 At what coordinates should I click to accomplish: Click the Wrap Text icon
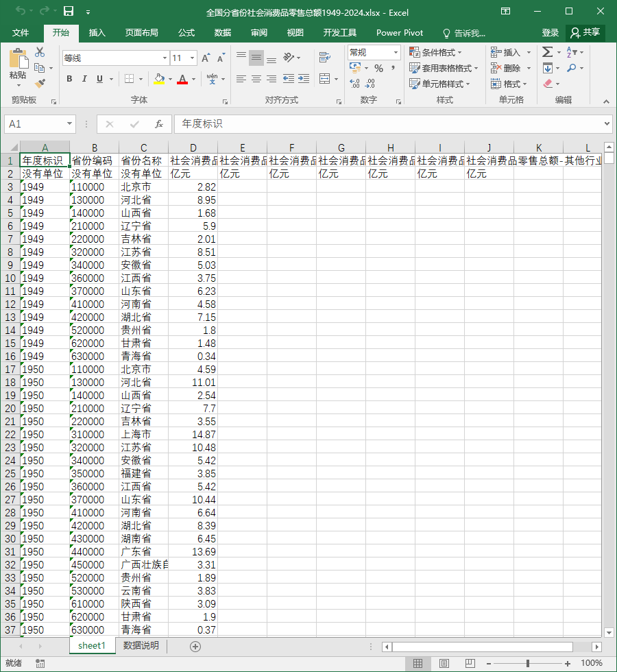(x=325, y=57)
